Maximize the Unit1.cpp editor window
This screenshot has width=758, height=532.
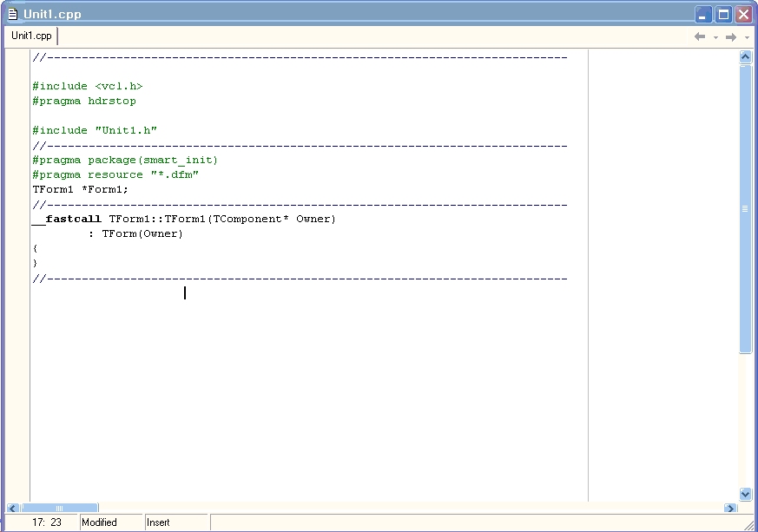pos(723,14)
